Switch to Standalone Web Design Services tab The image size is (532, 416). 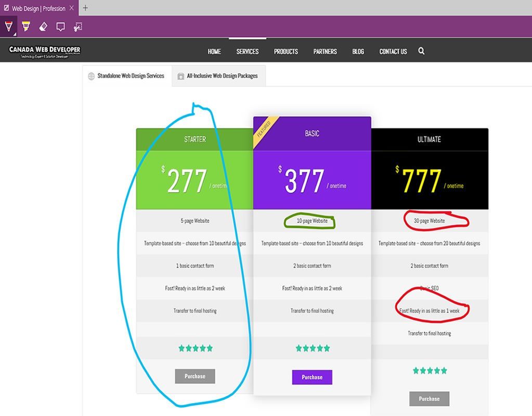[x=127, y=75]
